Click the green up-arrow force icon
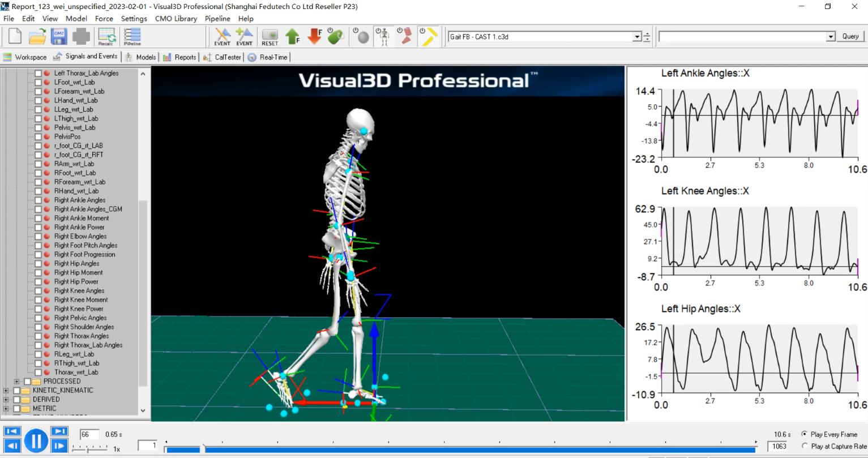Viewport: 868px width, 458px height. 292,36
